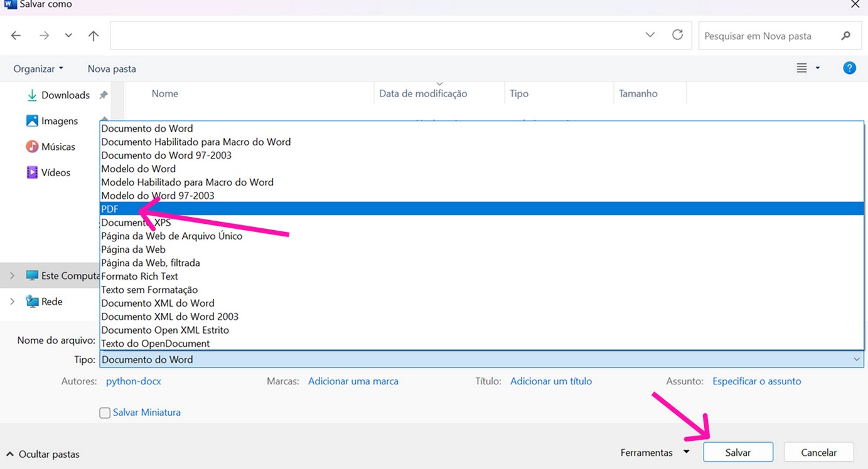Select Texto do OpenDocument option
The height and width of the screenshot is (469, 868).
coord(481,344)
